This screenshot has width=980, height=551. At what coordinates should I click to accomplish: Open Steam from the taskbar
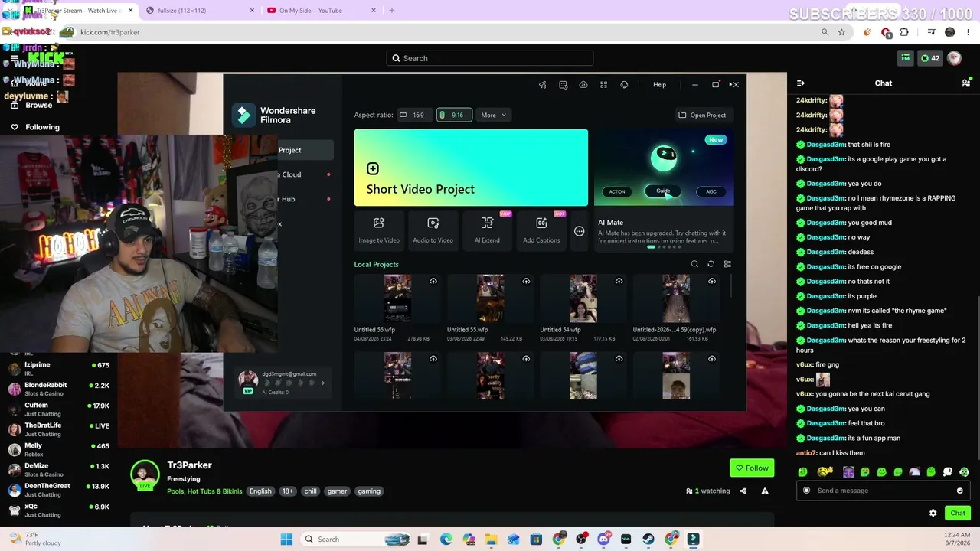[648, 540]
